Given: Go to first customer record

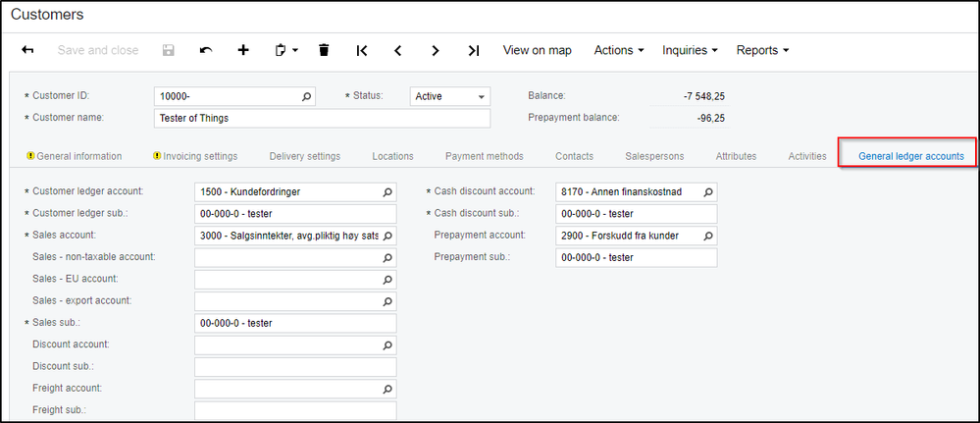Looking at the screenshot, I should coord(362,50).
